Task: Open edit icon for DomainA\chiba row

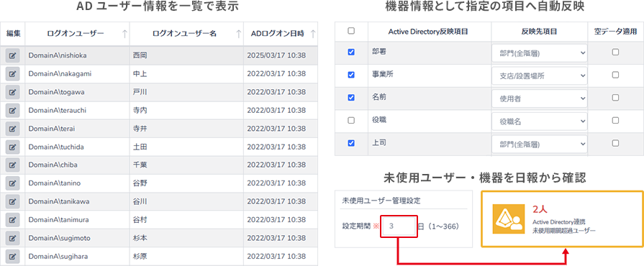Action: coord(12,165)
